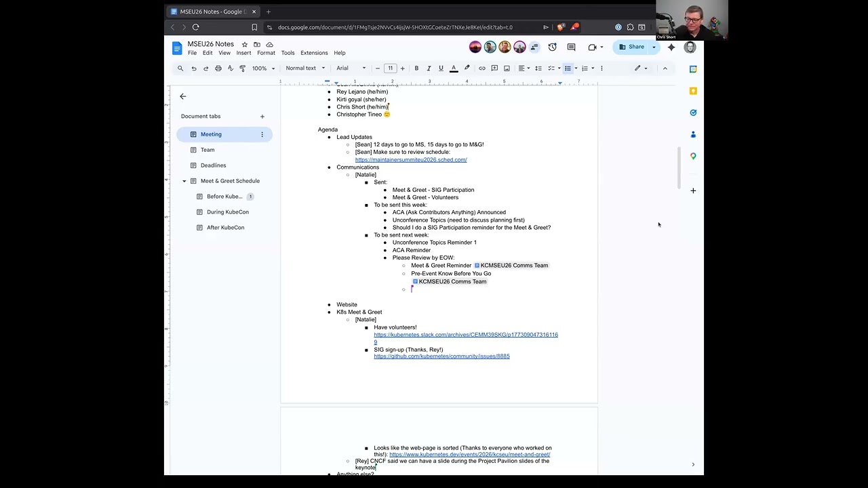Toggle the checklist button
Viewport: 868px width, 488px height.
point(551,68)
